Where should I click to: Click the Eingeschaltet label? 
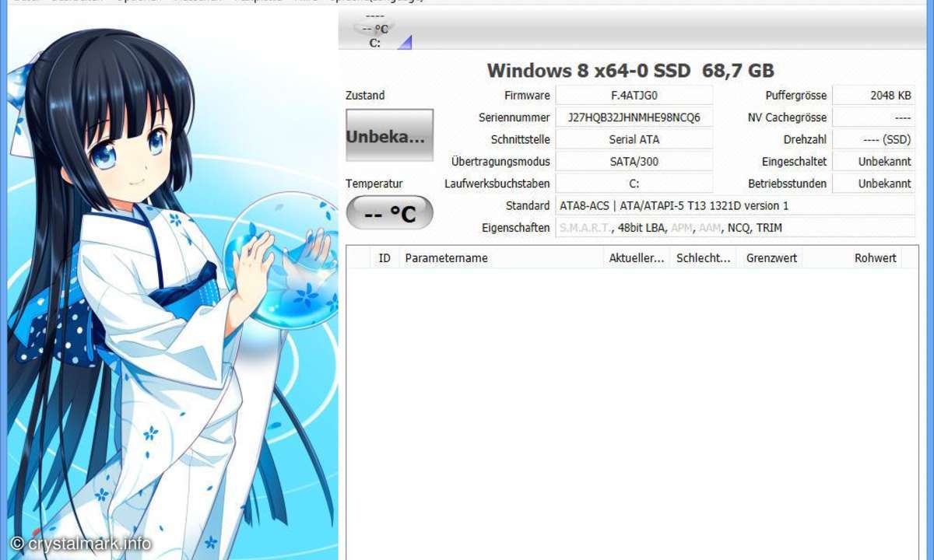(795, 162)
